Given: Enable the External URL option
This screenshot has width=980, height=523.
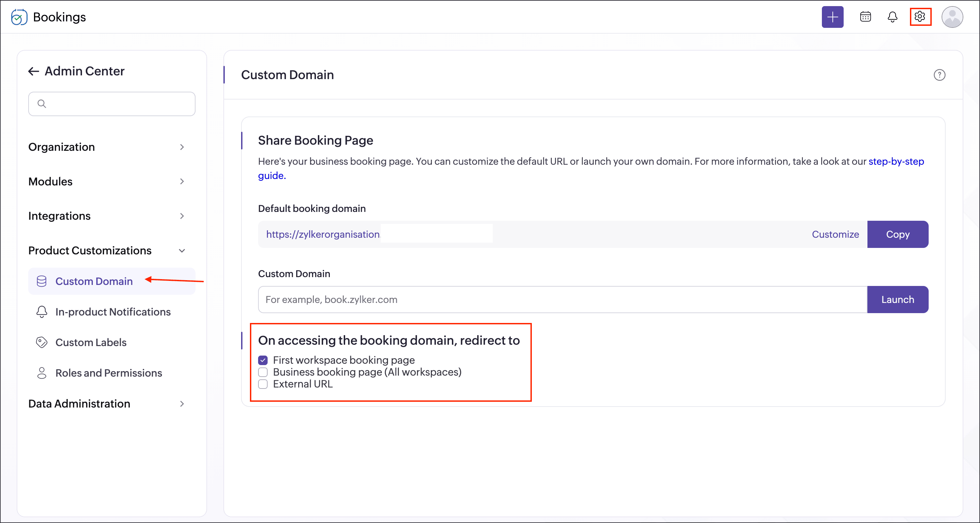Looking at the screenshot, I should point(263,384).
